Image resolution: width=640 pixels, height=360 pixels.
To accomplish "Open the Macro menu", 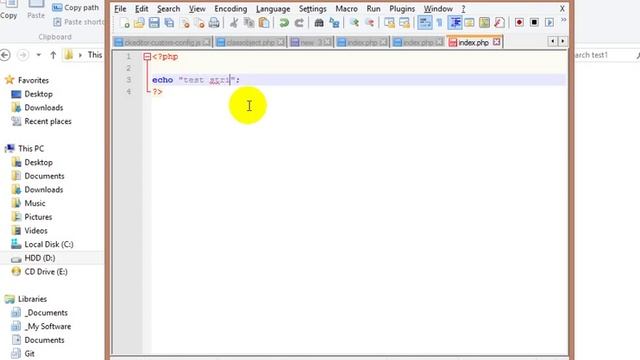I will (347, 9).
